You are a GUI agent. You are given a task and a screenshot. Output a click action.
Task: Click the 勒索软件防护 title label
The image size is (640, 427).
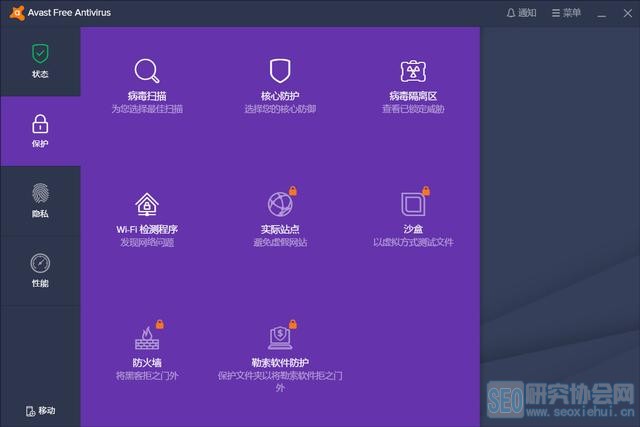(280, 363)
